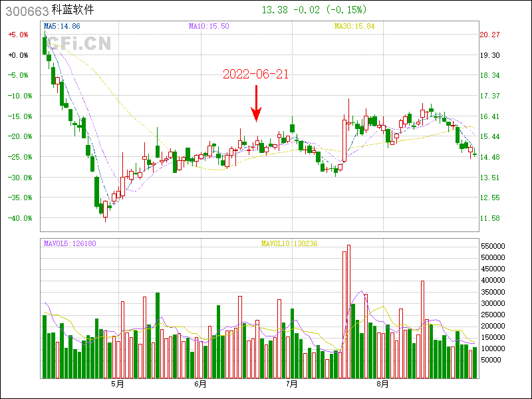Click the MAVOL10:130236 volume label
The image size is (532, 399).
click(x=289, y=243)
